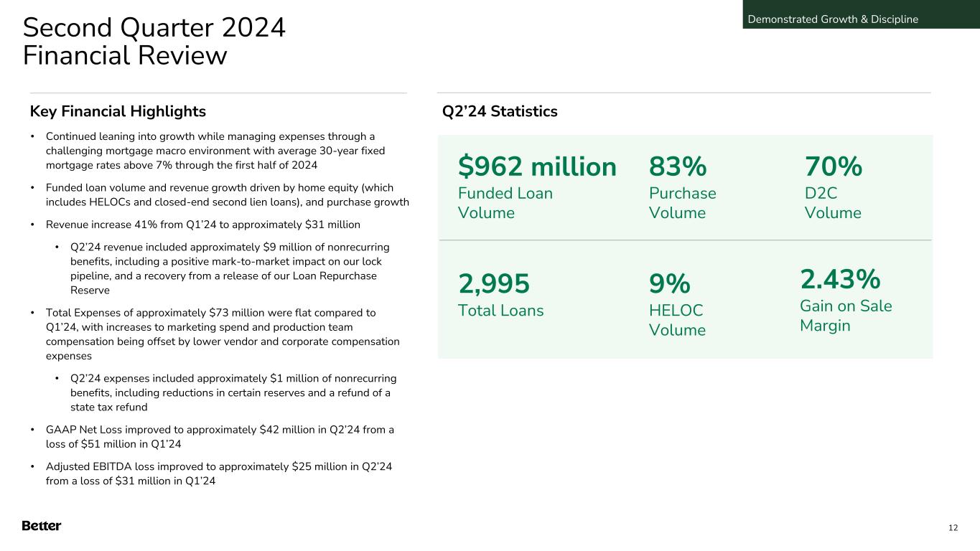Select the D2C Volume label

pyautogui.click(x=833, y=203)
